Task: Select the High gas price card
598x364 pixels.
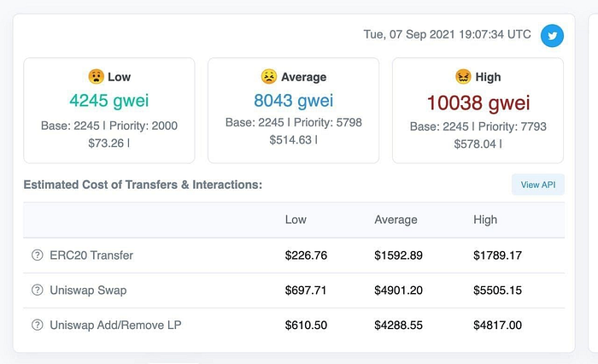Action: pyautogui.click(x=478, y=110)
